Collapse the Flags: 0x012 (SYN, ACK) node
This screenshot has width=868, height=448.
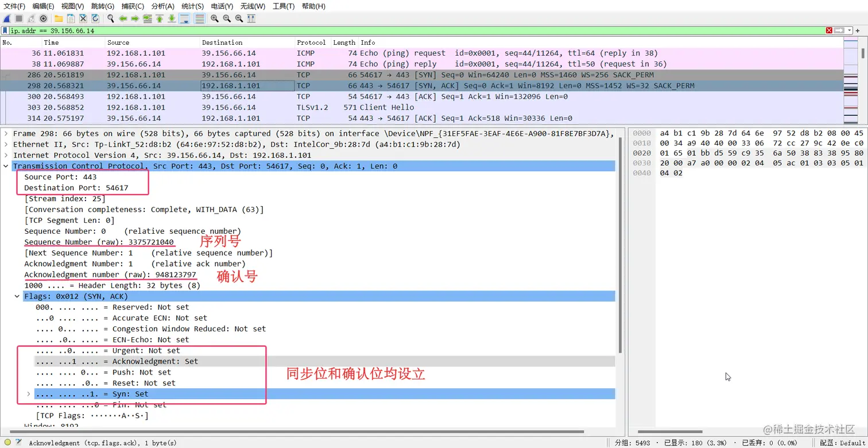coord(17,296)
